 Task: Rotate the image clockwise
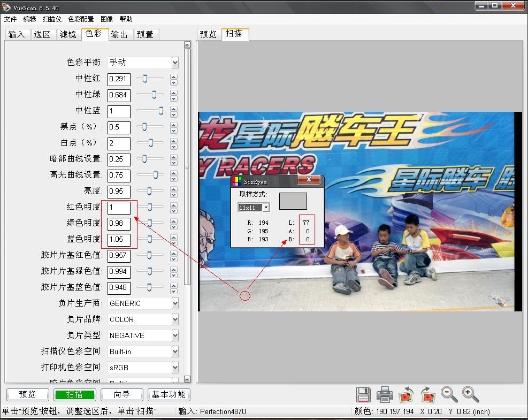click(x=427, y=395)
